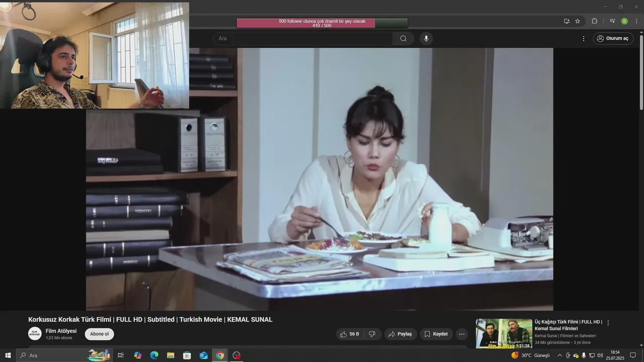Open the OneDrive cloud tray icon
The image size is (644, 362).
pyautogui.click(x=576, y=355)
